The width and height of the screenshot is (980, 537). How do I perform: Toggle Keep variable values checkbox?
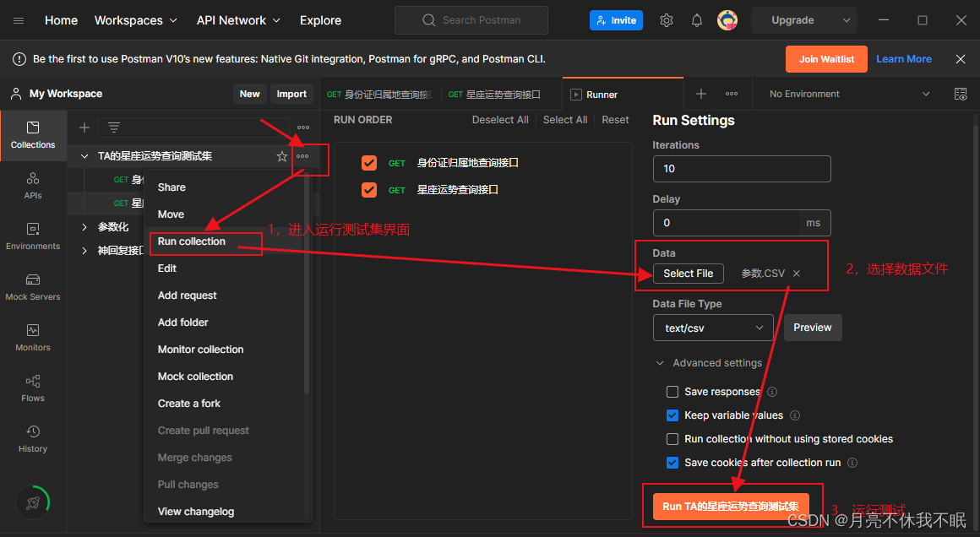click(672, 416)
